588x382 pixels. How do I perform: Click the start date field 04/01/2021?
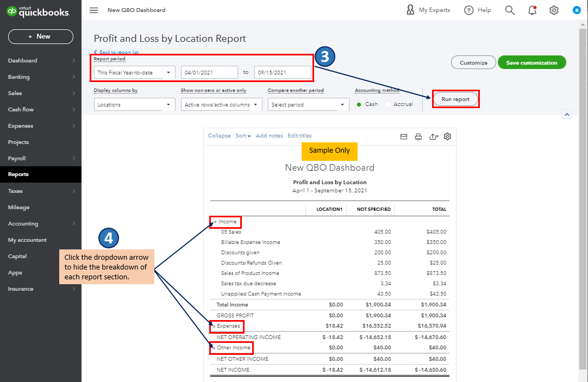click(209, 72)
